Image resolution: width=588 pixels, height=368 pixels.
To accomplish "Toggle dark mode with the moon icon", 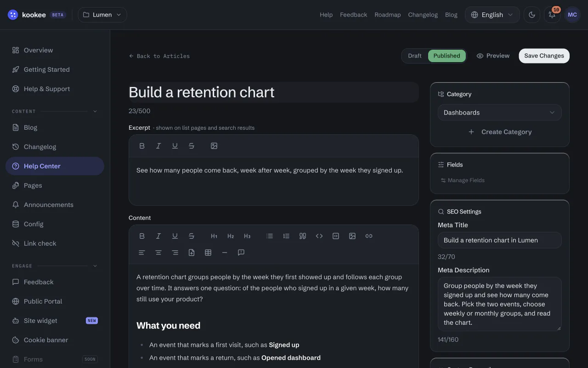I will tap(532, 15).
